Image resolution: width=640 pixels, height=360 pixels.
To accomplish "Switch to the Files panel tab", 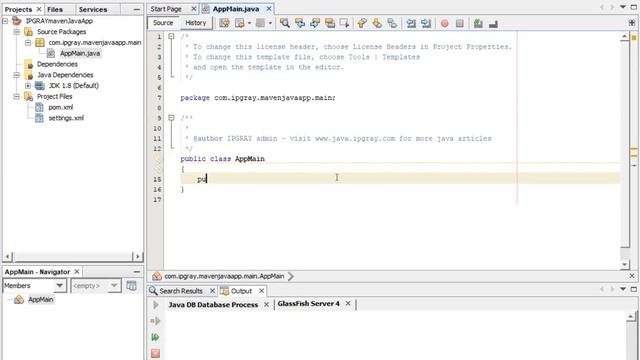I will [55, 9].
